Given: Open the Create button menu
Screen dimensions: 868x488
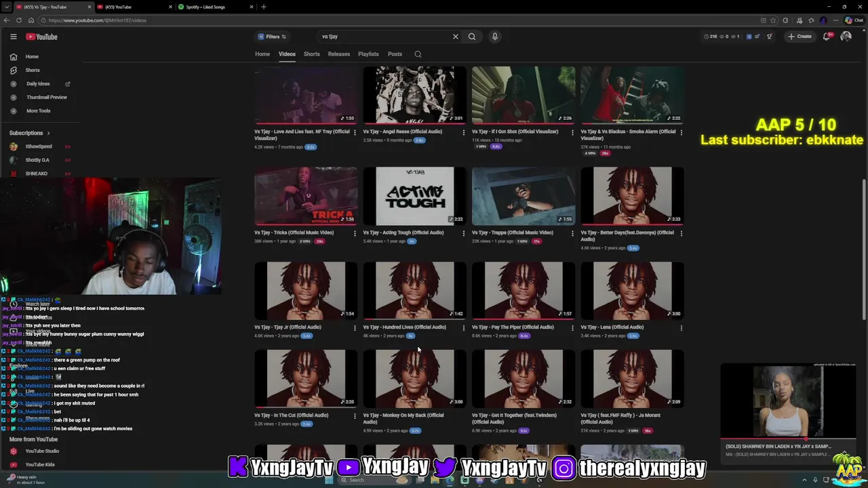Looking at the screenshot, I should click(x=800, y=37).
